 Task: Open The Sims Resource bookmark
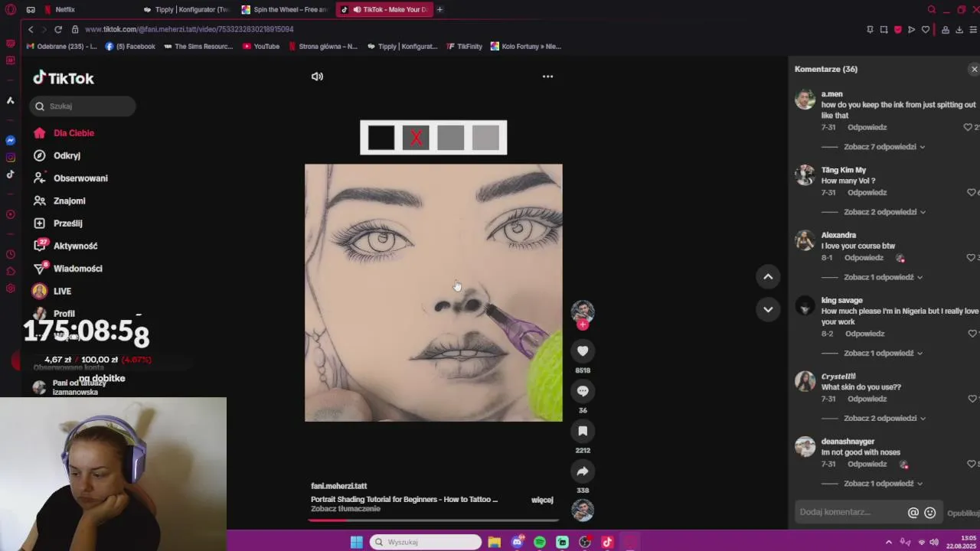198,46
